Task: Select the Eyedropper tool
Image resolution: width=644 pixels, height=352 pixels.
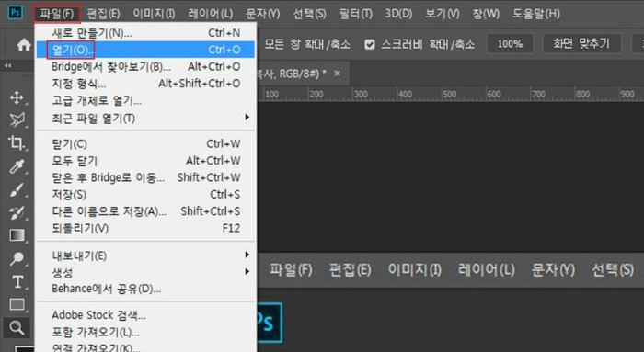Action: click(x=17, y=166)
